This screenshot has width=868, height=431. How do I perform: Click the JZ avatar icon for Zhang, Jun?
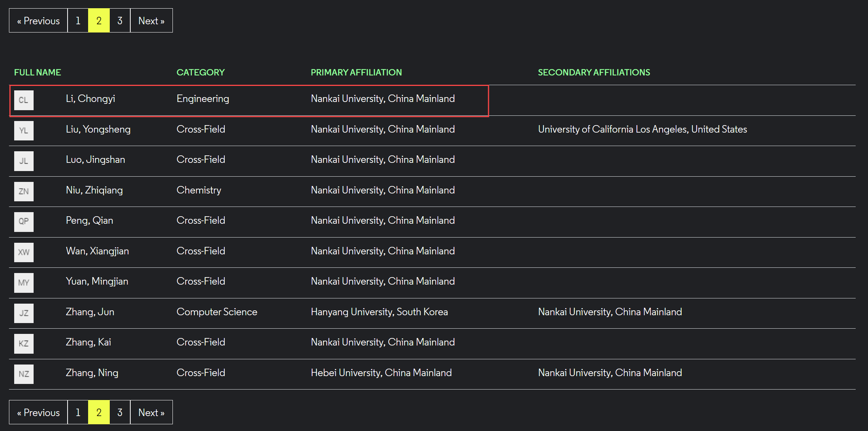24,313
